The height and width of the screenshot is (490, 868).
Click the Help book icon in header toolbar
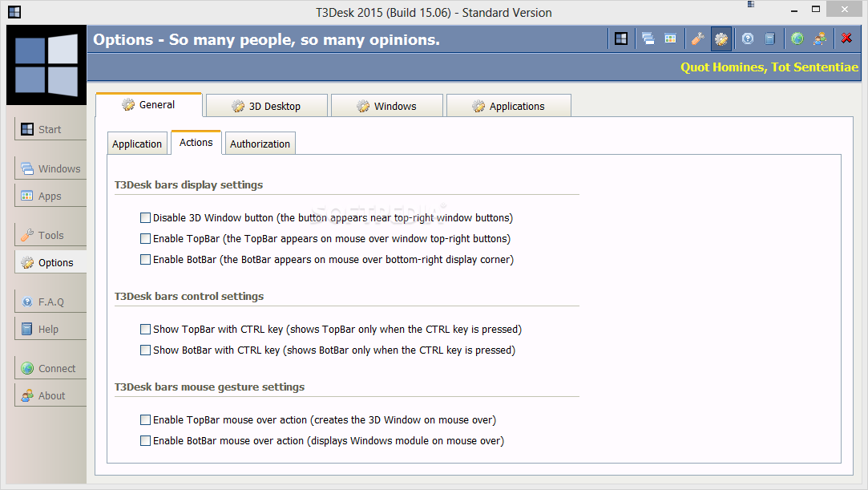click(x=769, y=38)
